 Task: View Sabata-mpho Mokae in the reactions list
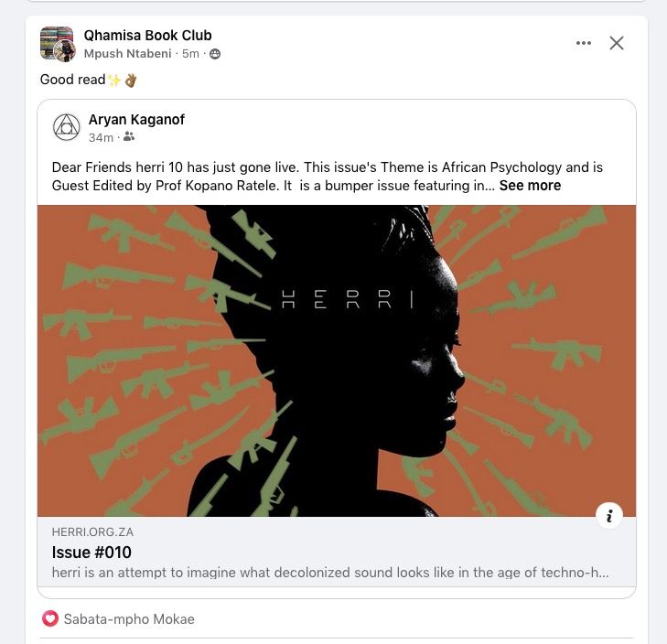click(x=129, y=619)
